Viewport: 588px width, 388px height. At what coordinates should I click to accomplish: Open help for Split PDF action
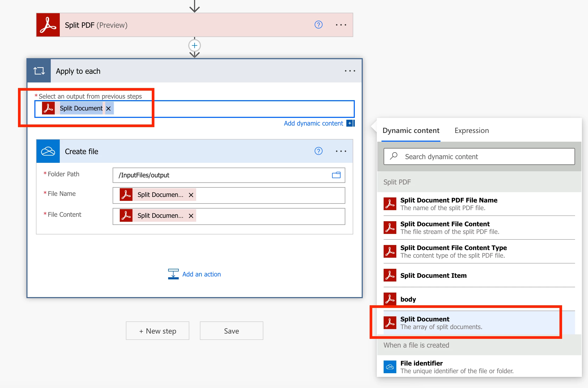point(318,25)
